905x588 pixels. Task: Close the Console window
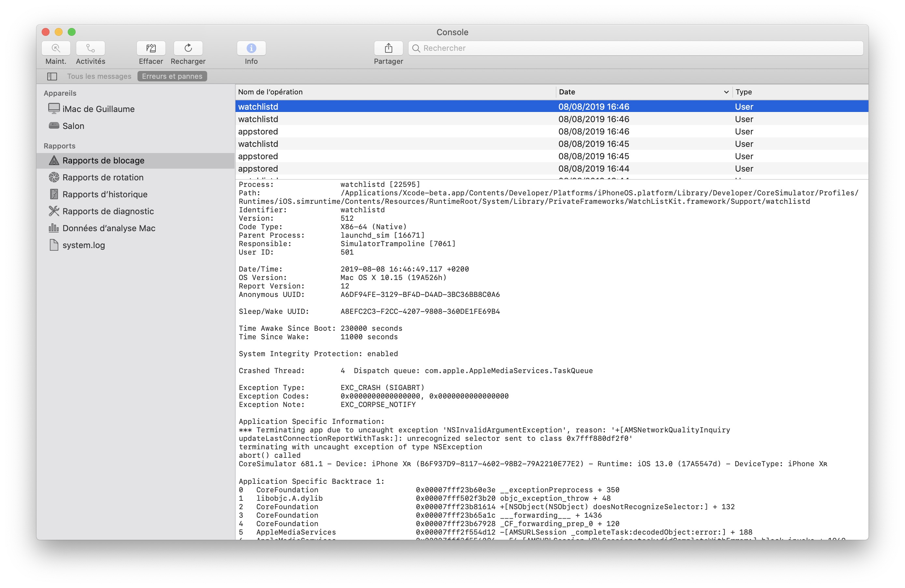(46, 32)
